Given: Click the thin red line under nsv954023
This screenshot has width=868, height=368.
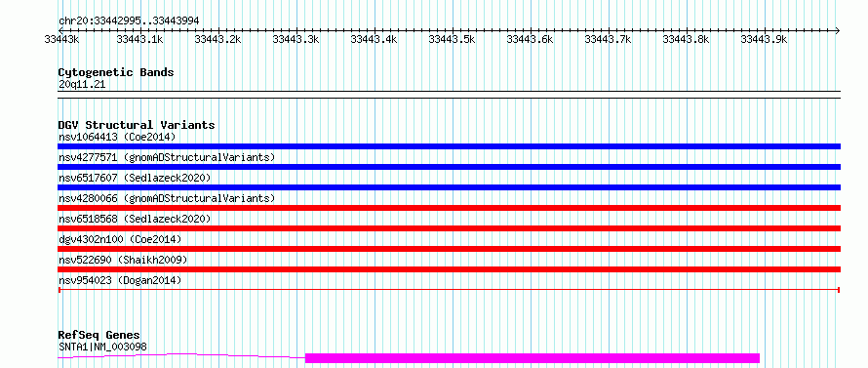Looking at the screenshot, I should (449, 289).
